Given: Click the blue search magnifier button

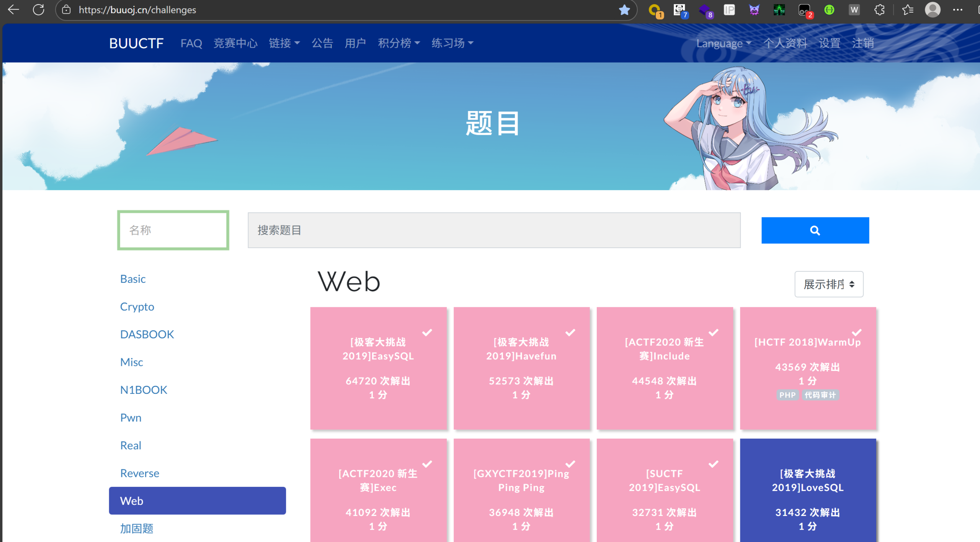Looking at the screenshot, I should coord(815,230).
